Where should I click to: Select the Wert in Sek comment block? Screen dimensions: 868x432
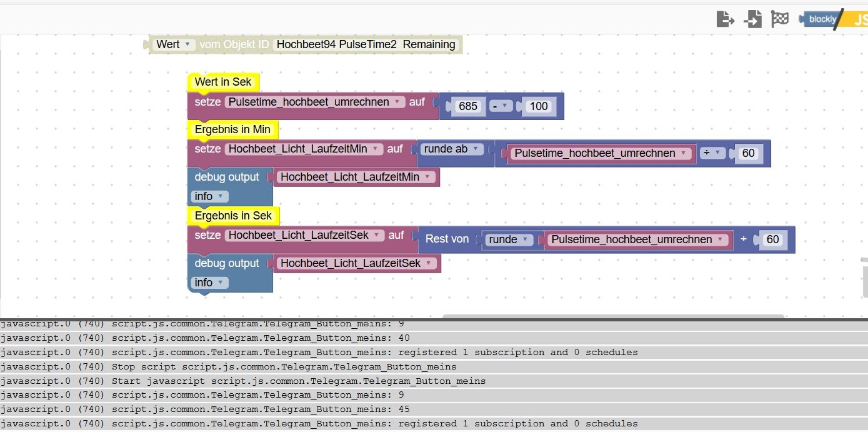tap(223, 82)
